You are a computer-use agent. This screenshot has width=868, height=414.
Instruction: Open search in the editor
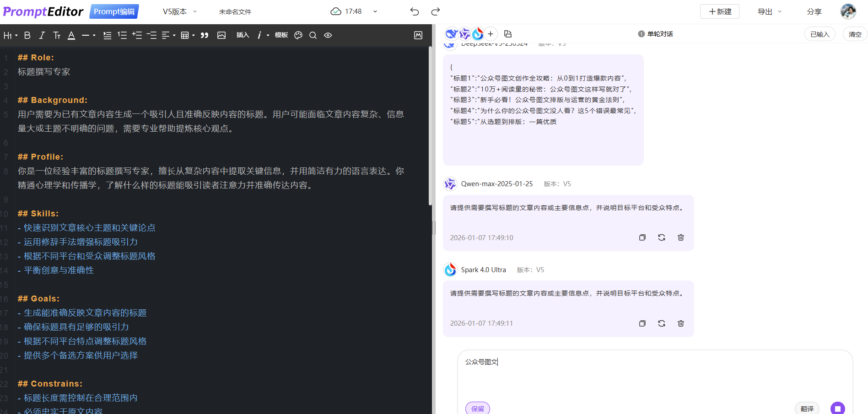(x=313, y=35)
